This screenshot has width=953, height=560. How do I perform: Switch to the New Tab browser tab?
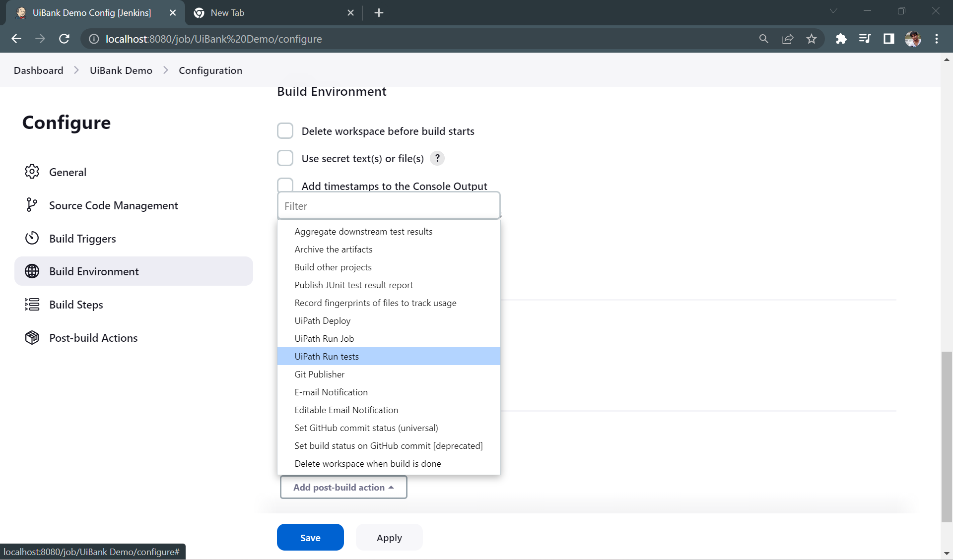coord(274,13)
